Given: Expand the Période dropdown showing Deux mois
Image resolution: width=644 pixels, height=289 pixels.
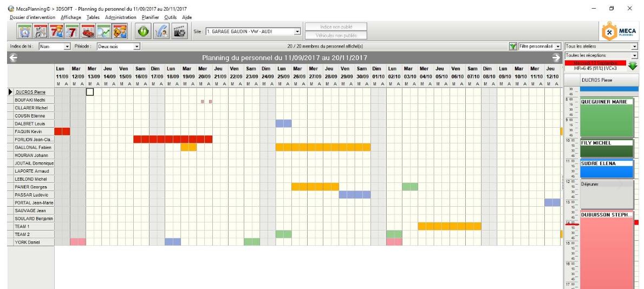Looking at the screenshot, I should point(136,47).
